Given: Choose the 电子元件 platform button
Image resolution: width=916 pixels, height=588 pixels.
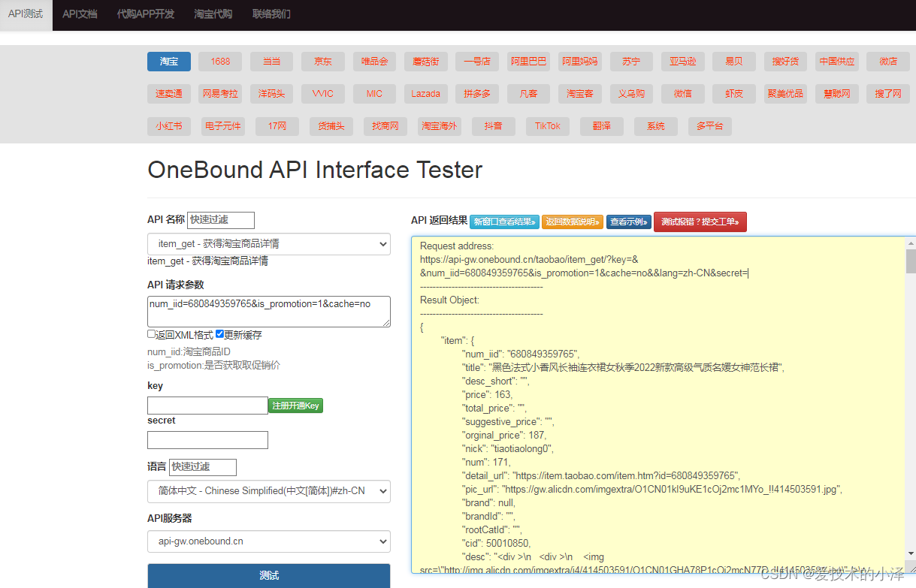Looking at the screenshot, I should point(223,126).
